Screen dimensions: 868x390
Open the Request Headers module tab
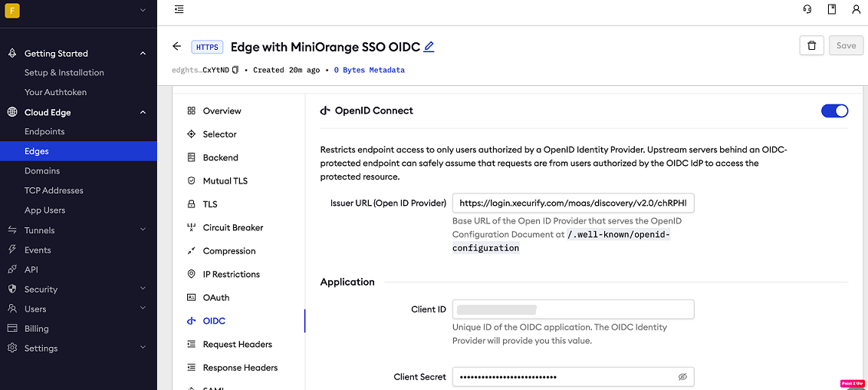238,344
